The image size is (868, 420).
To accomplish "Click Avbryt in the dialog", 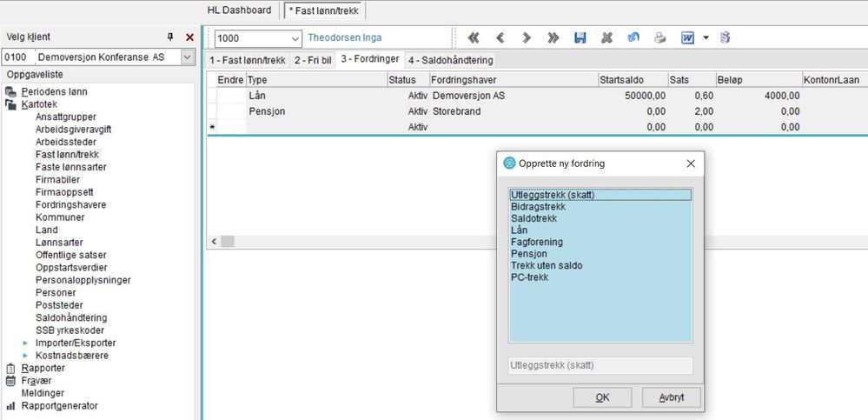I will point(672,397).
